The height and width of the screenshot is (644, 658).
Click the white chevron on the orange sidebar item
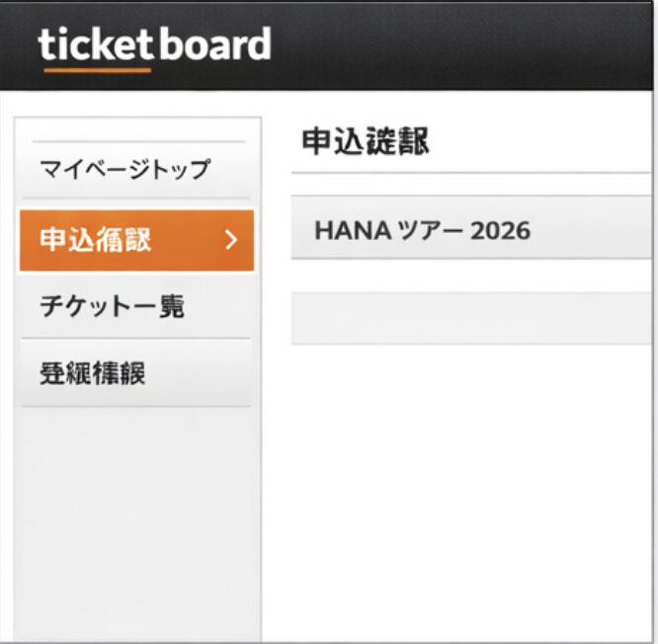(232, 240)
